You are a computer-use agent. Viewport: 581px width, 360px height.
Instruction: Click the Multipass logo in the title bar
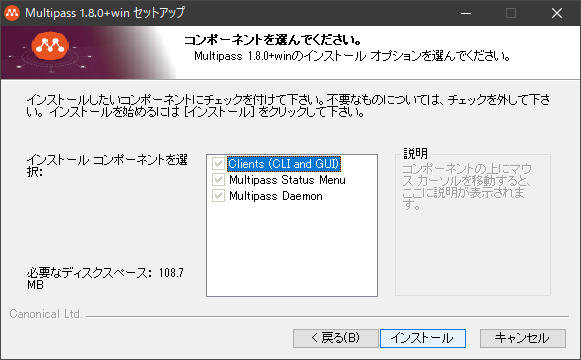11,13
